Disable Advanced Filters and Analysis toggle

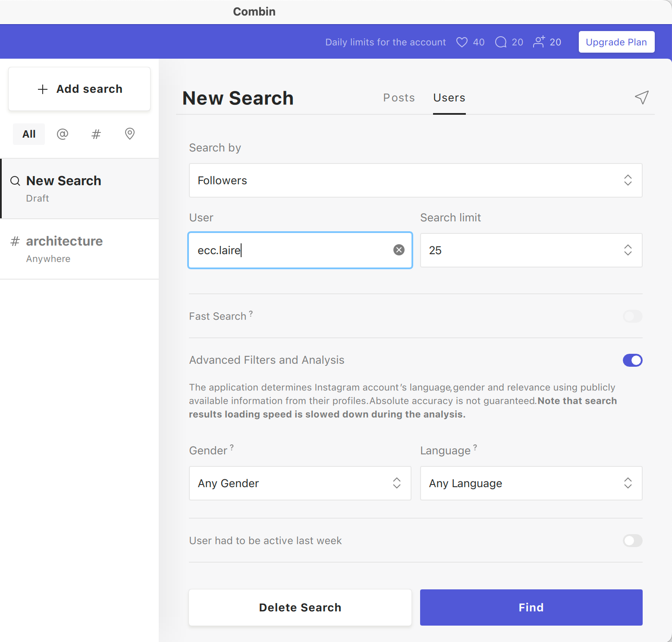[x=632, y=360]
